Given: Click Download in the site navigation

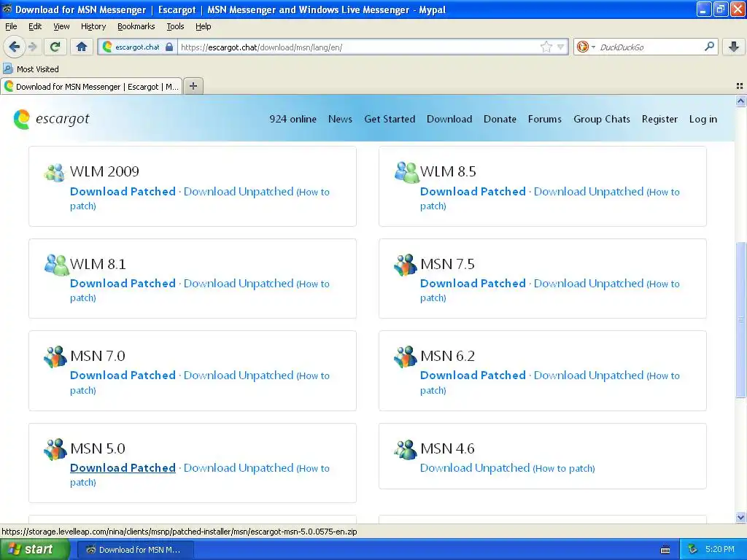Looking at the screenshot, I should [449, 119].
